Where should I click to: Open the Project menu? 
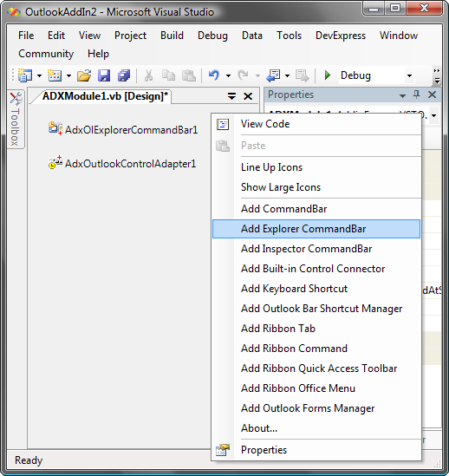tap(130, 36)
